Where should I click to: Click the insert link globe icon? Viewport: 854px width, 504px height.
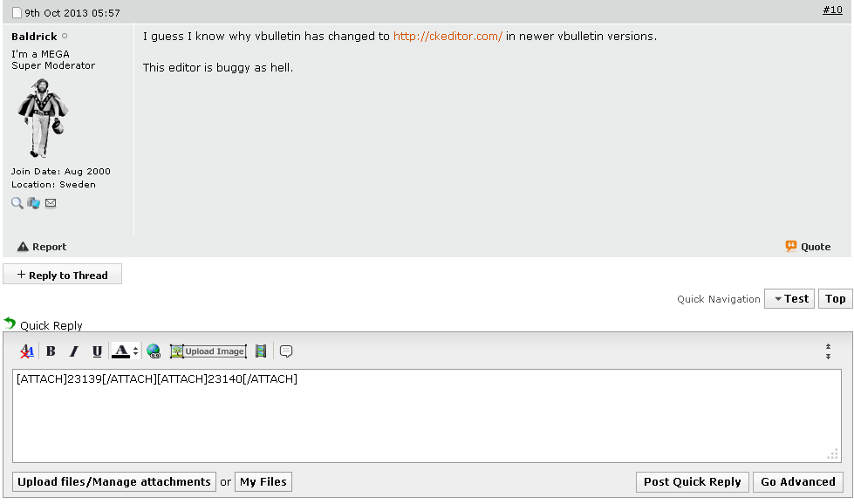(154, 351)
